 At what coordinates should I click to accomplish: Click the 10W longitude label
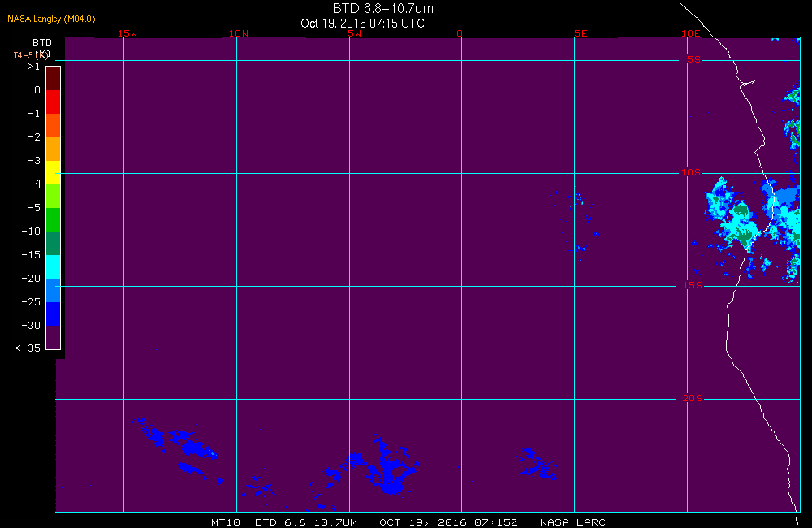[x=239, y=33]
